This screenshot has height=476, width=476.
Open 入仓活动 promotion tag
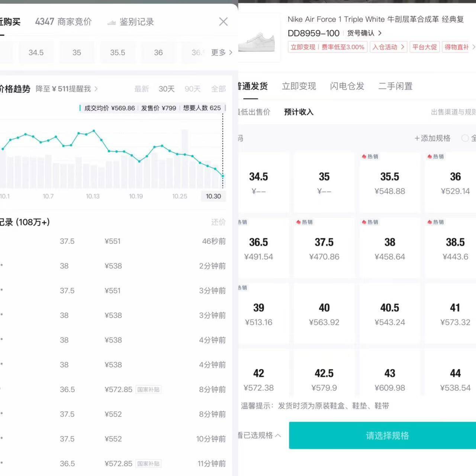389,47
